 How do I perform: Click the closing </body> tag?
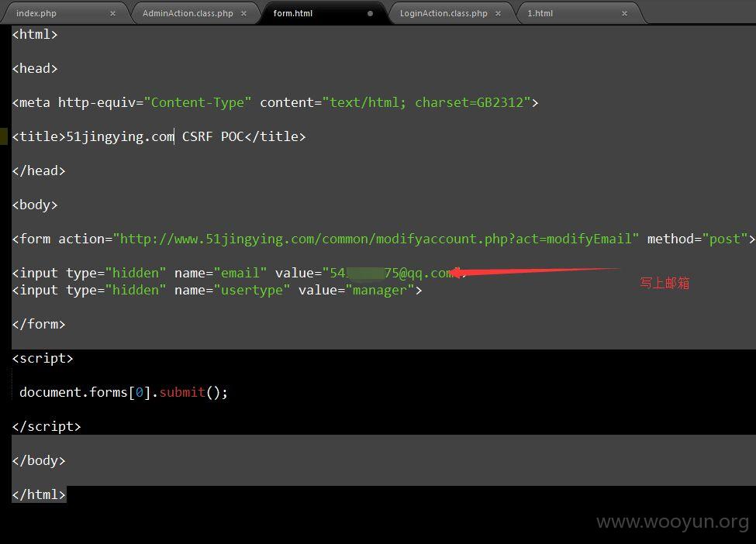pos(39,460)
